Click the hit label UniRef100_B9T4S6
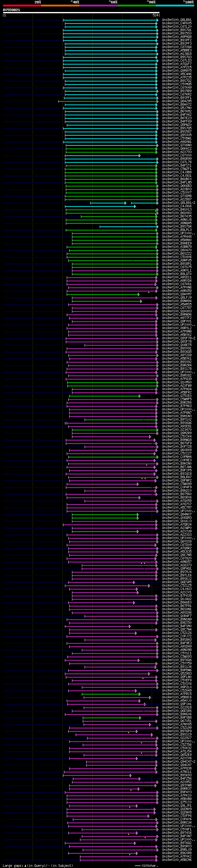The image size is (197, 868). (x=176, y=833)
